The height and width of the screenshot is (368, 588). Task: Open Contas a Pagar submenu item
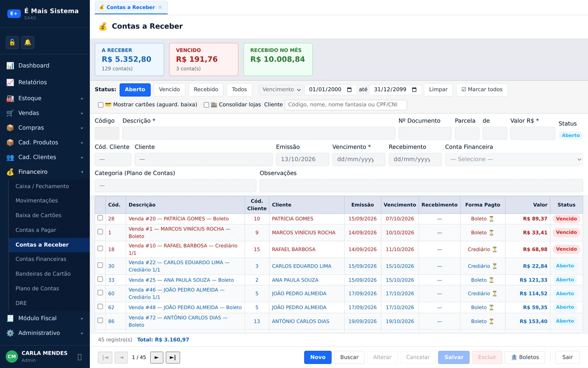tap(49, 230)
